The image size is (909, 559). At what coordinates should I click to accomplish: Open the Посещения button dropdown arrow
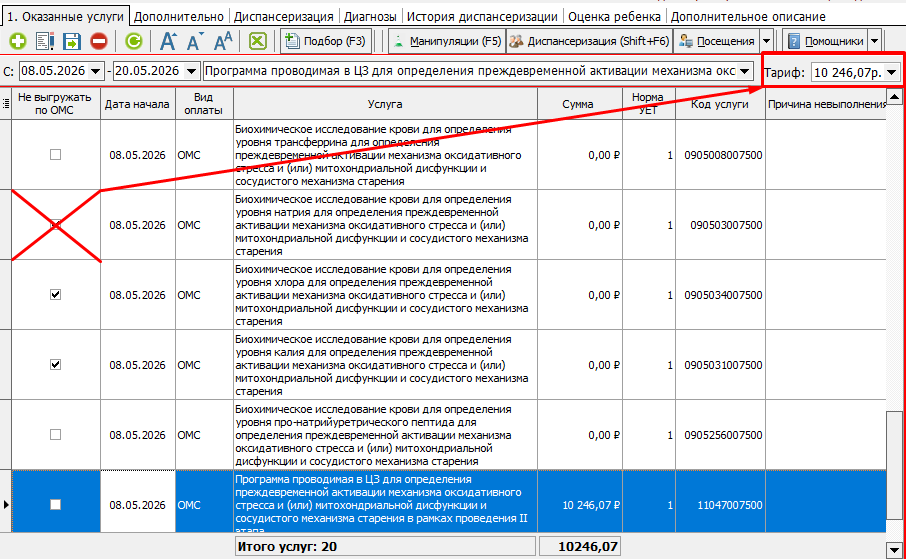pos(766,41)
